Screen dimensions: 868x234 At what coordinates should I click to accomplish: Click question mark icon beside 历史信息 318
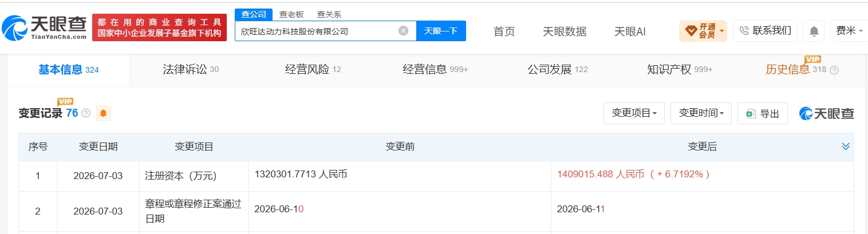(x=834, y=70)
